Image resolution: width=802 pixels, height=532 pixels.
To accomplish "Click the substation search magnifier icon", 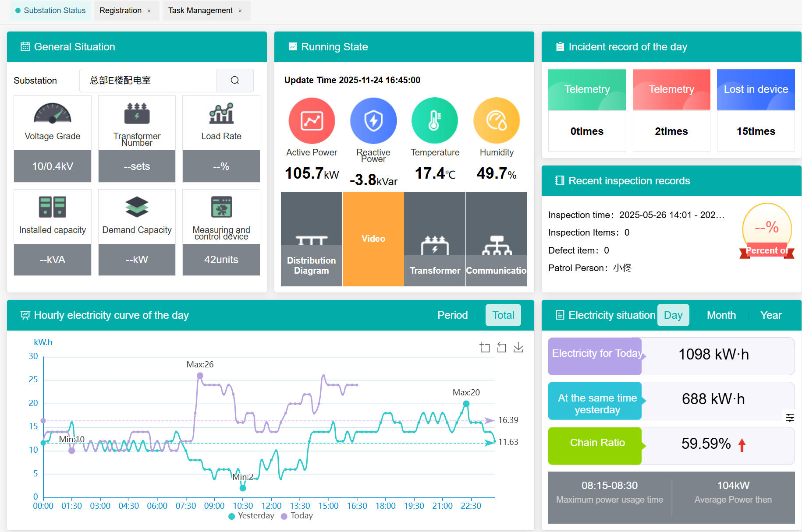I will point(235,81).
